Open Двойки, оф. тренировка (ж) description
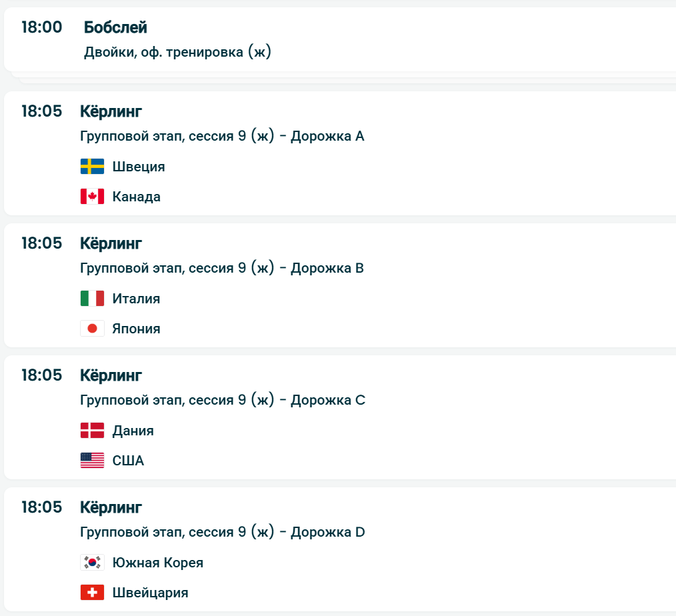 point(177,52)
